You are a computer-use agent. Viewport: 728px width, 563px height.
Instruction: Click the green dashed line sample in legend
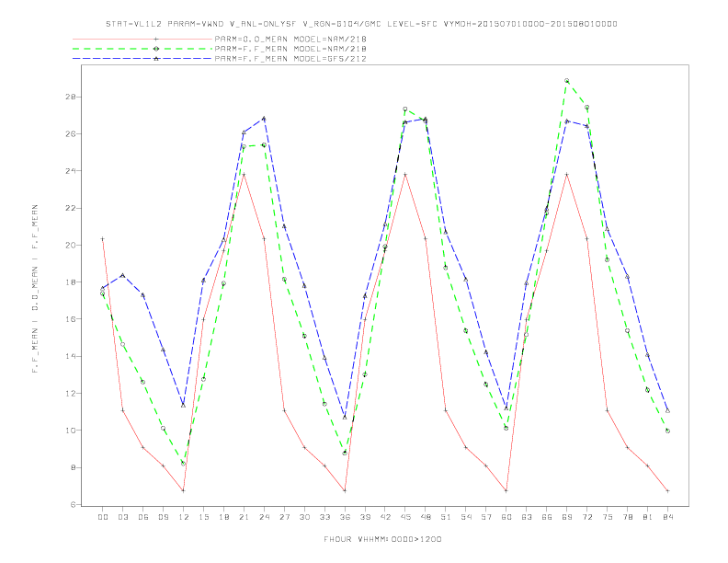click(142, 49)
